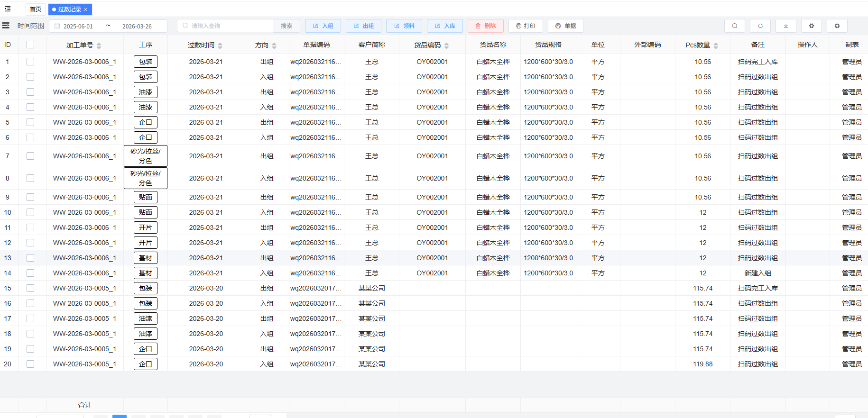This screenshot has width=868, height=418.
Task: Click the 打印 print button
Action: 526,26
